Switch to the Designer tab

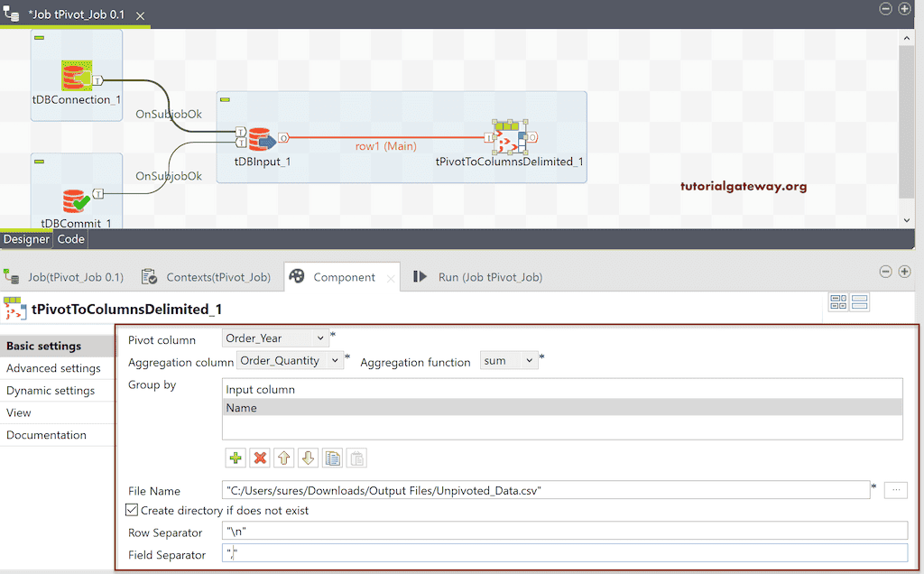point(26,239)
